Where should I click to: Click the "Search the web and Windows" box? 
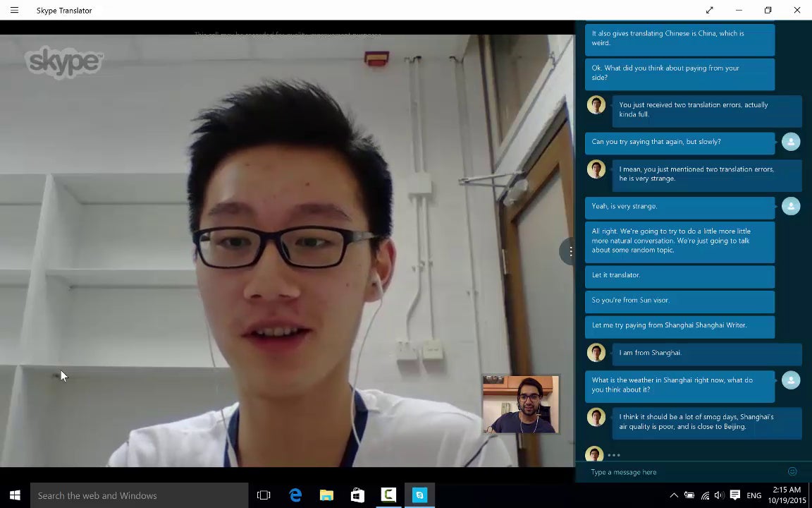[140, 495]
